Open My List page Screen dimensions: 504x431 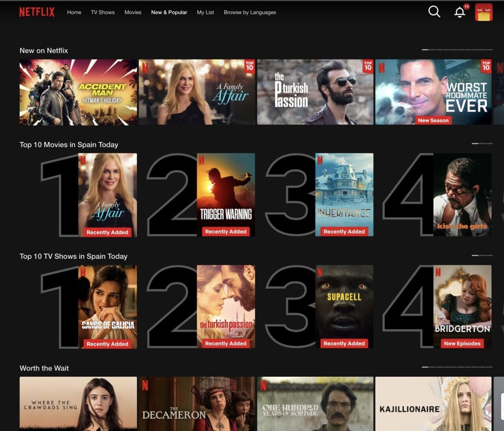205,12
